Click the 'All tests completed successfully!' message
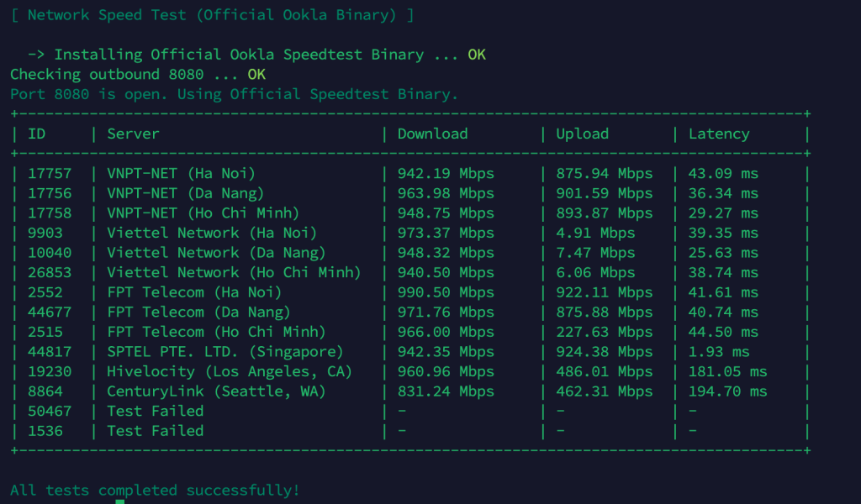 (x=155, y=490)
